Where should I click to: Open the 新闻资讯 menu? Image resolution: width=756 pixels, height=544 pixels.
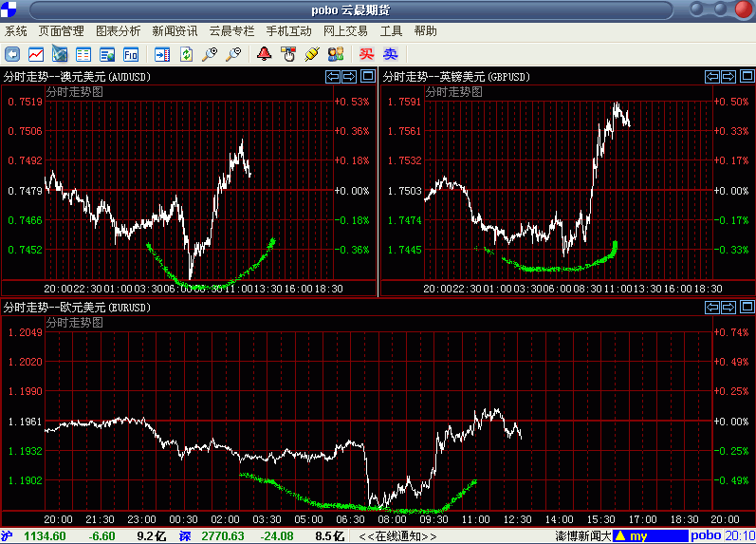pyautogui.click(x=175, y=31)
